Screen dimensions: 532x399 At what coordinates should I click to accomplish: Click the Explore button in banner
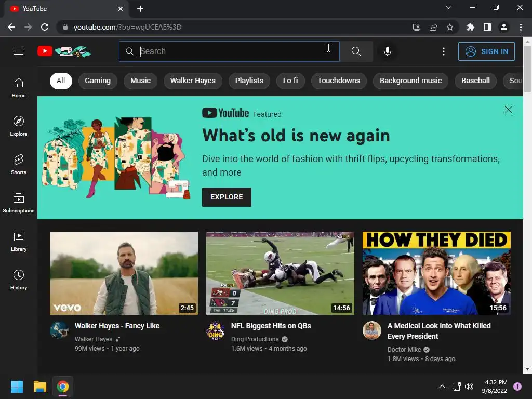pyautogui.click(x=227, y=197)
